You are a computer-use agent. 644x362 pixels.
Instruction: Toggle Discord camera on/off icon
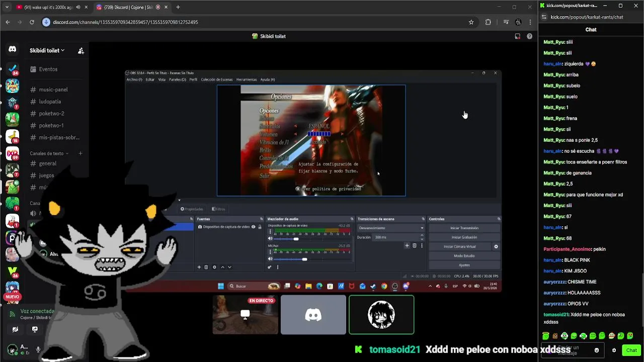point(15,329)
